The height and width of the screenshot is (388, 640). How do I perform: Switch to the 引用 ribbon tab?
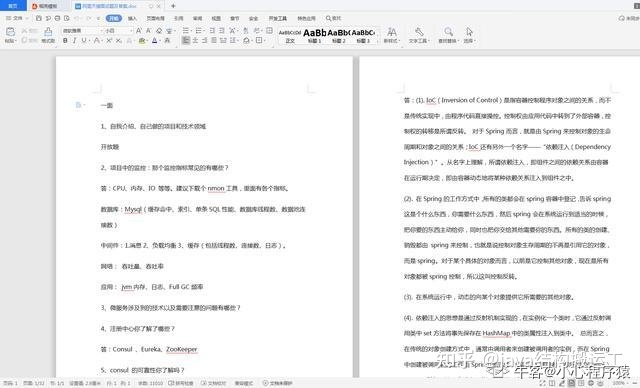(x=179, y=18)
